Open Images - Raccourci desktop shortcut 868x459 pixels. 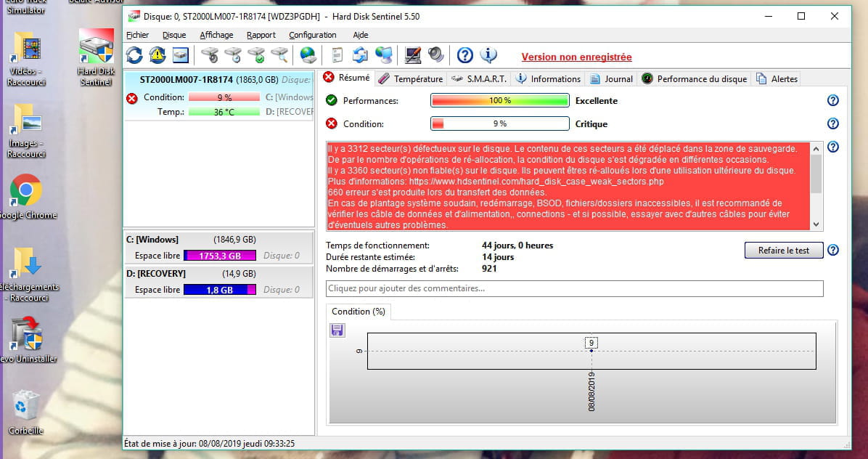[26, 131]
